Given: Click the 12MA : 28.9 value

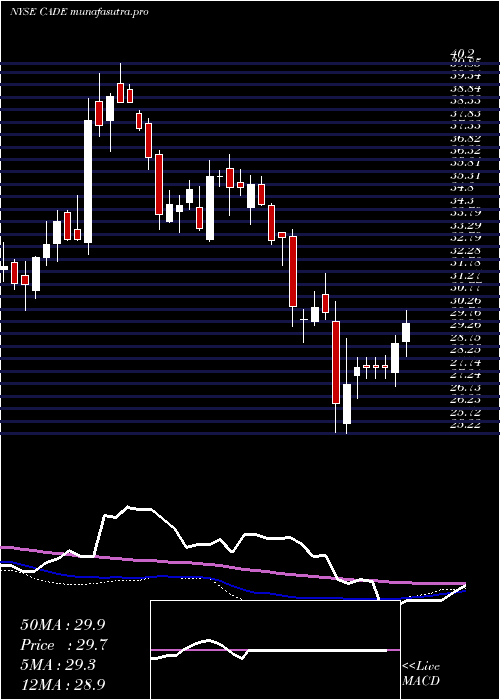Looking at the screenshot, I should click(63, 683).
